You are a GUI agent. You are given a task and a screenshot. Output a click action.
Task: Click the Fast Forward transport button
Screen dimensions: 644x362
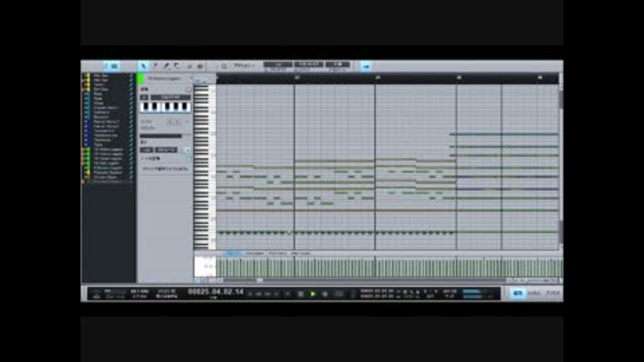(268, 294)
